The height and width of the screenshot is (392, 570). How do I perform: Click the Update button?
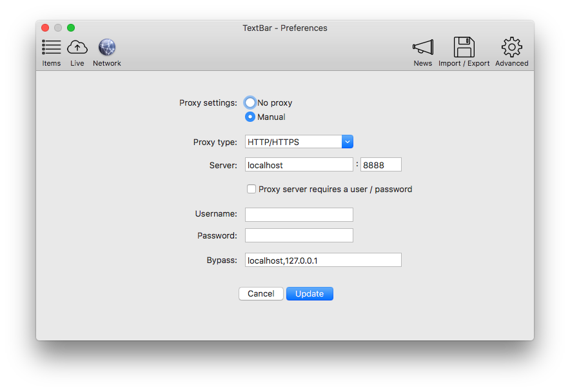(x=310, y=294)
